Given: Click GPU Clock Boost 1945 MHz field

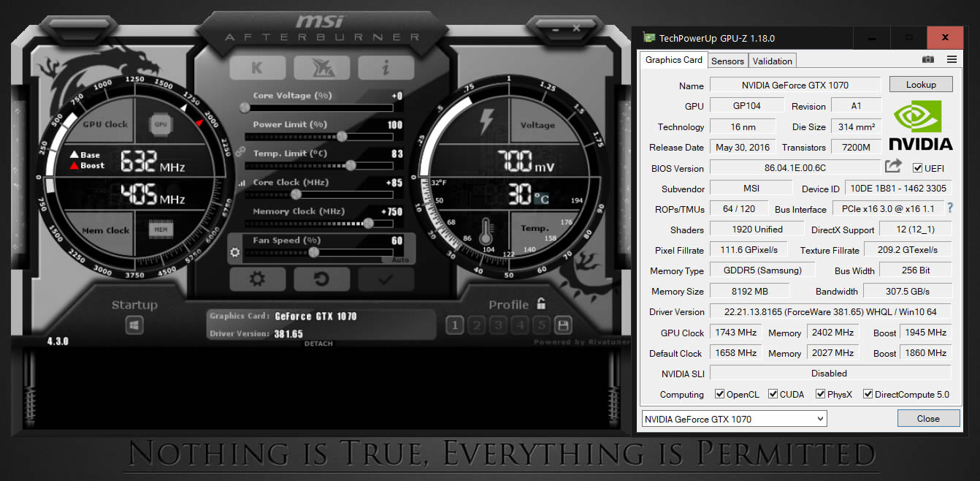Looking at the screenshot, I should pyautogui.click(x=925, y=332).
